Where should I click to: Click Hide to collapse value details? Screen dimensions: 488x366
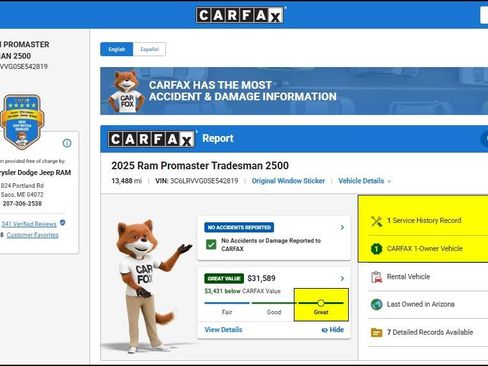click(x=333, y=330)
